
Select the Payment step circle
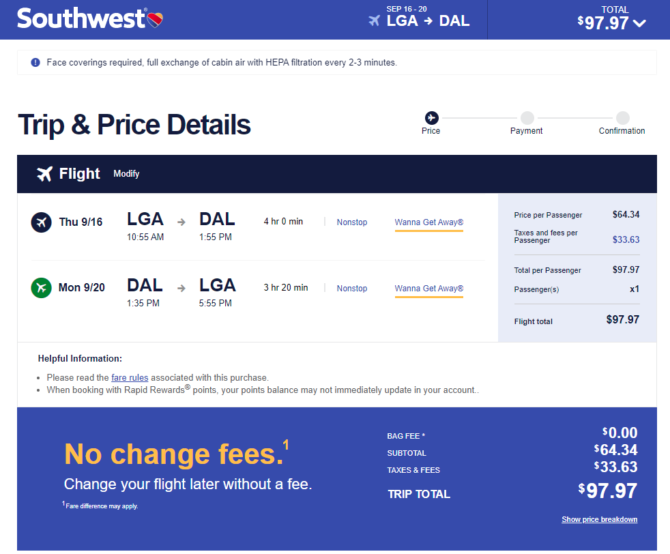click(x=527, y=117)
